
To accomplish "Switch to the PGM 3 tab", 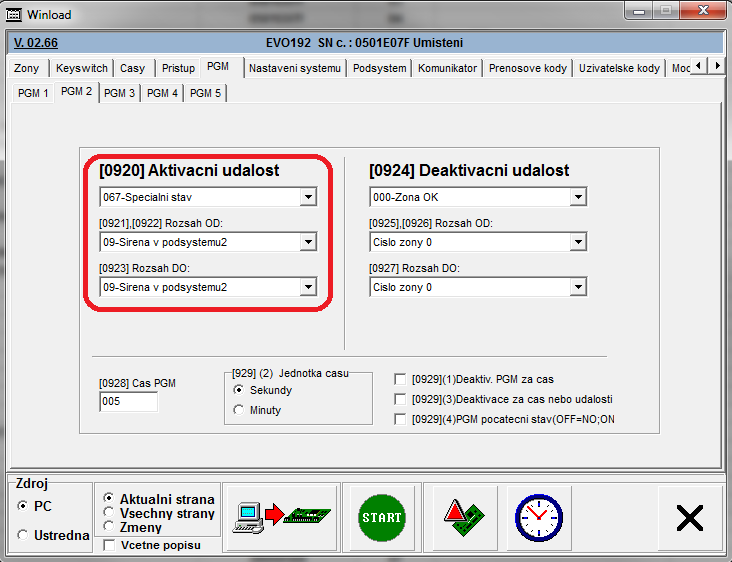I will [x=120, y=93].
